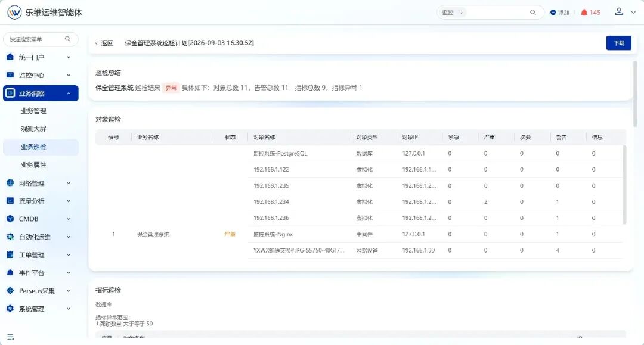Click the 192.168.1.234 object name cell
This screenshot has width=644, height=345.
click(x=271, y=201)
